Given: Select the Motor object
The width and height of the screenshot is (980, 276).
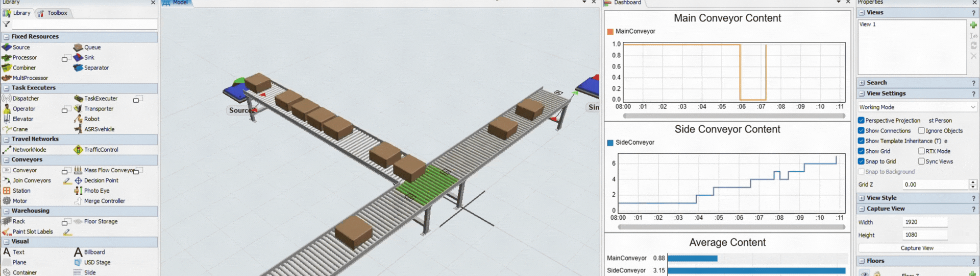Looking at the screenshot, I should pos(15,201).
